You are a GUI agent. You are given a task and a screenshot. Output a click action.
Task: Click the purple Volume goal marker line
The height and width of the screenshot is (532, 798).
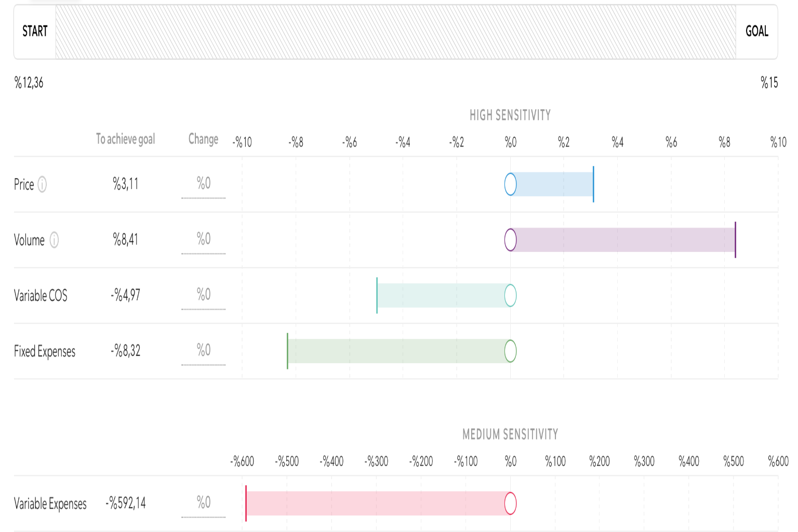pos(735,240)
